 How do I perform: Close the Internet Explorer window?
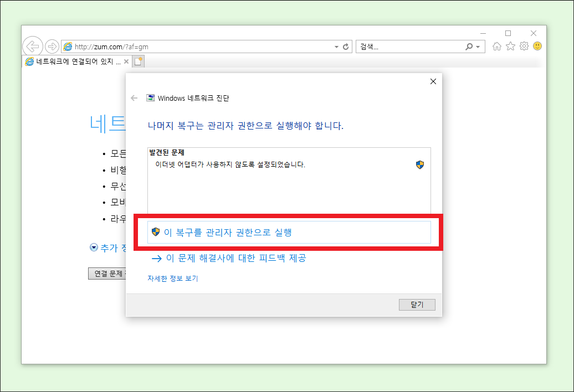534,33
